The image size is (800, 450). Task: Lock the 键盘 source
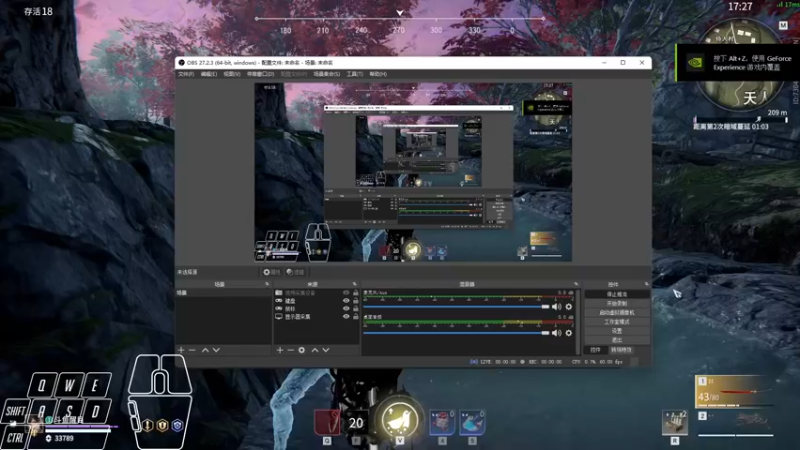click(356, 301)
